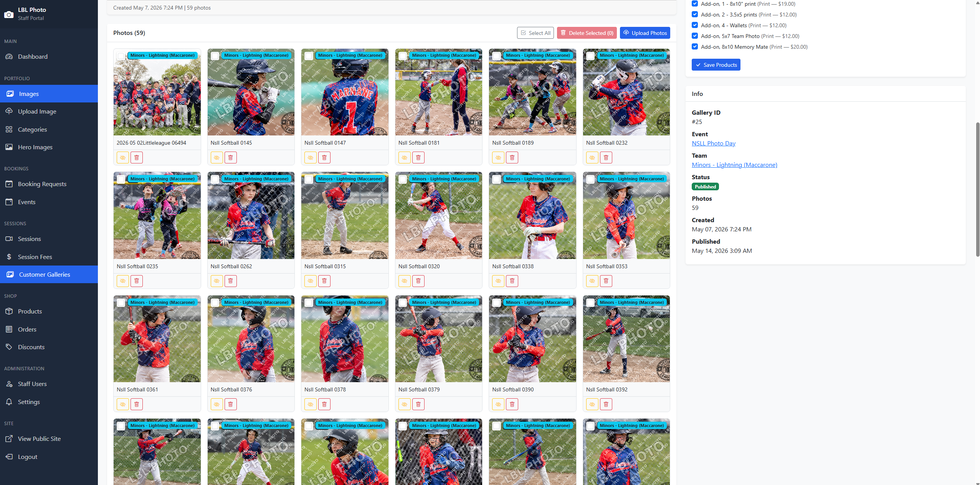Hide photo Nsll Softball 0147 with eye icon
Screen dimensions: 980x485
pyautogui.click(x=311, y=158)
